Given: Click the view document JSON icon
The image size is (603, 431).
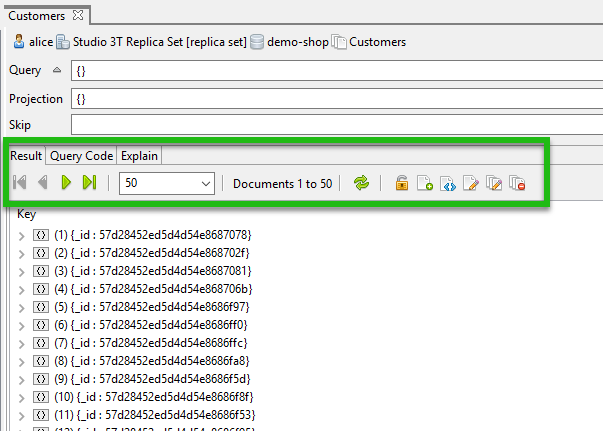Looking at the screenshot, I should (448, 183).
